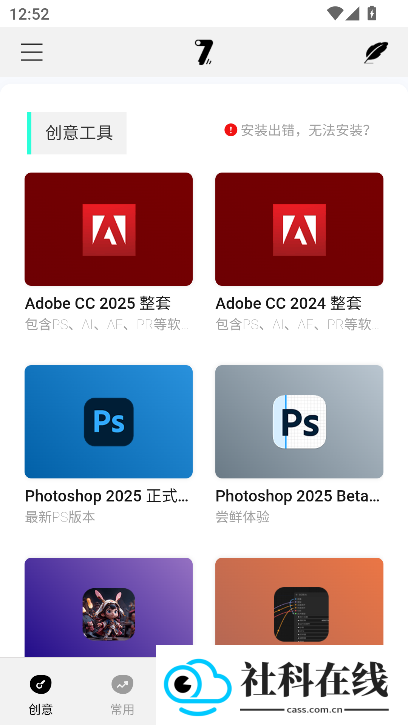Open the Adobe CC 2025 整套 card thumbnail
Screen dimensions: 408x725
pyautogui.click(x=109, y=229)
